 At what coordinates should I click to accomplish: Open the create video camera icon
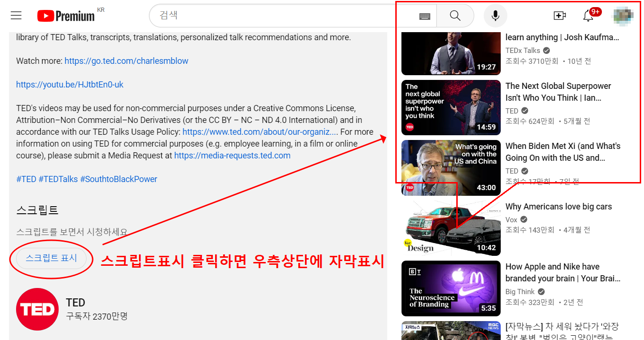pos(559,16)
